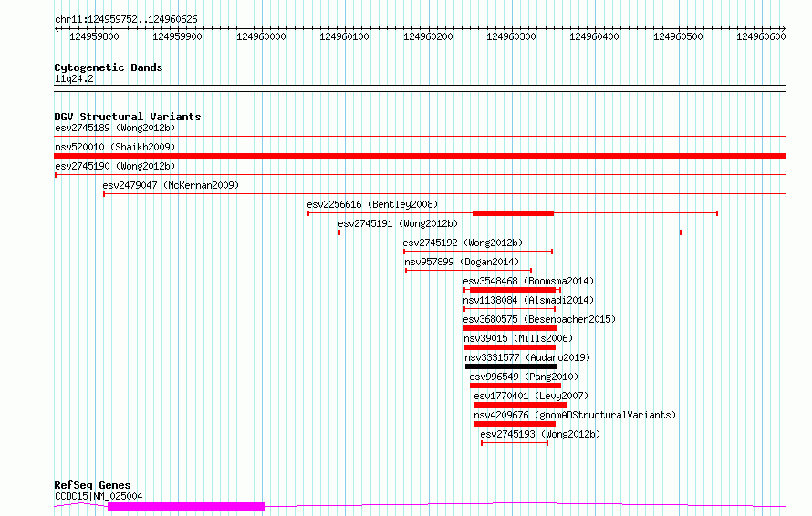Image resolution: width=812 pixels, height=516 pixels.
Task: Open nsv957899 (Dogan2014) variant label
Action: [462, 262]
